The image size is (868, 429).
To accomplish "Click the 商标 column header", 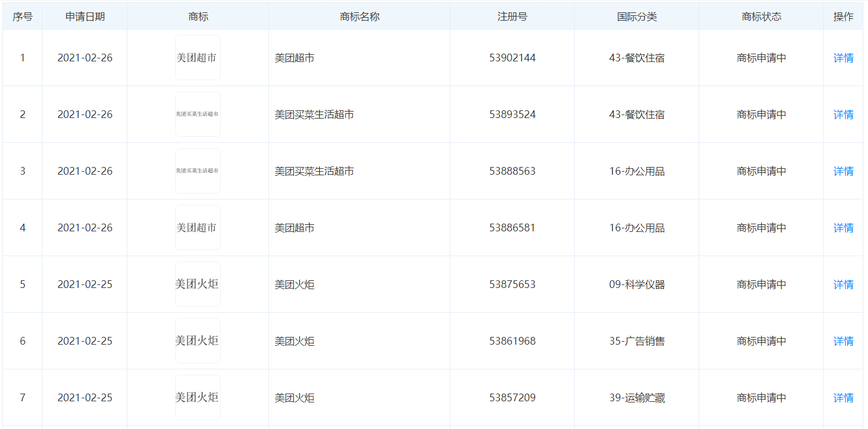I will pos(198,17).
